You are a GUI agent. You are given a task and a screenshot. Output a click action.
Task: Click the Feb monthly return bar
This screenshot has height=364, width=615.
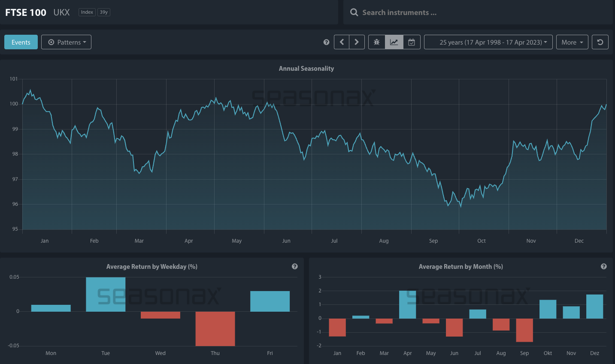coord(361,317)
